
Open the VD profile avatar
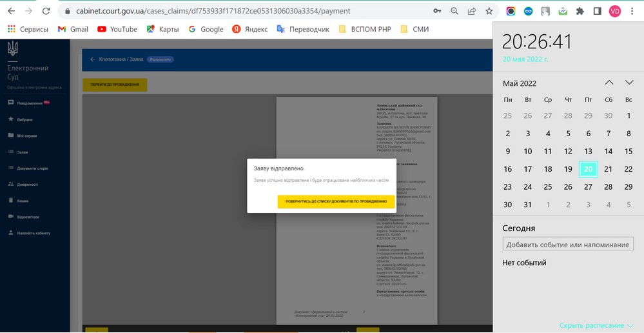tap(615, 11)
